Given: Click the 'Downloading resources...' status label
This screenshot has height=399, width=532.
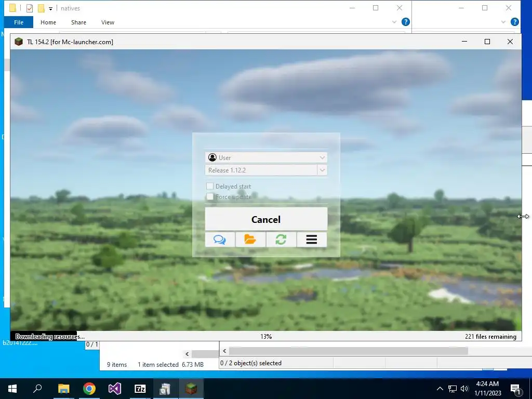Looking at the screenshot, I should click(49, 337).
